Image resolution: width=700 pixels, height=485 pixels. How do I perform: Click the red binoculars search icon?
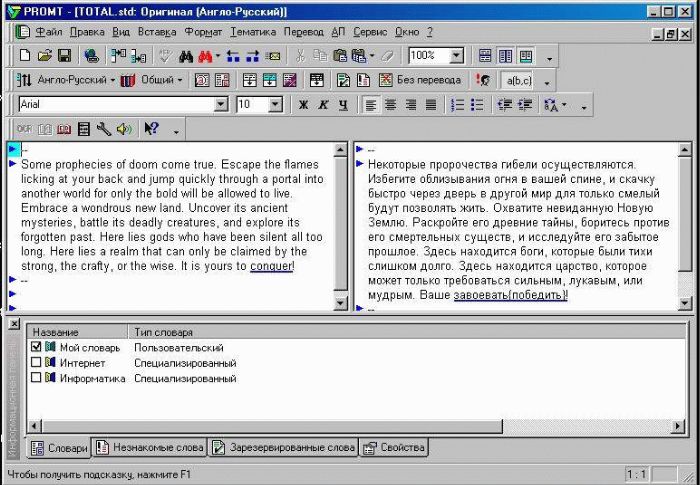(x=205, y=56)
